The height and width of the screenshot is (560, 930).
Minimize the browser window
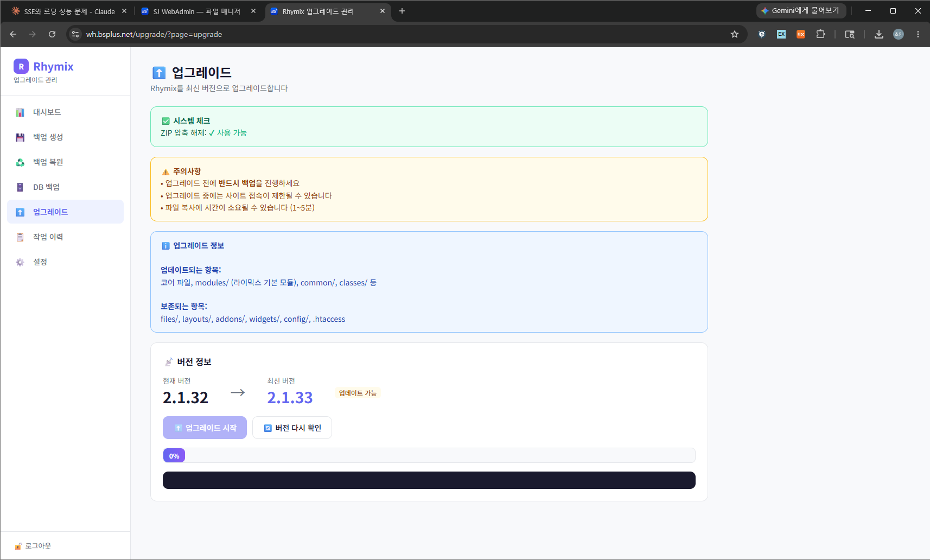pos(868,11)
